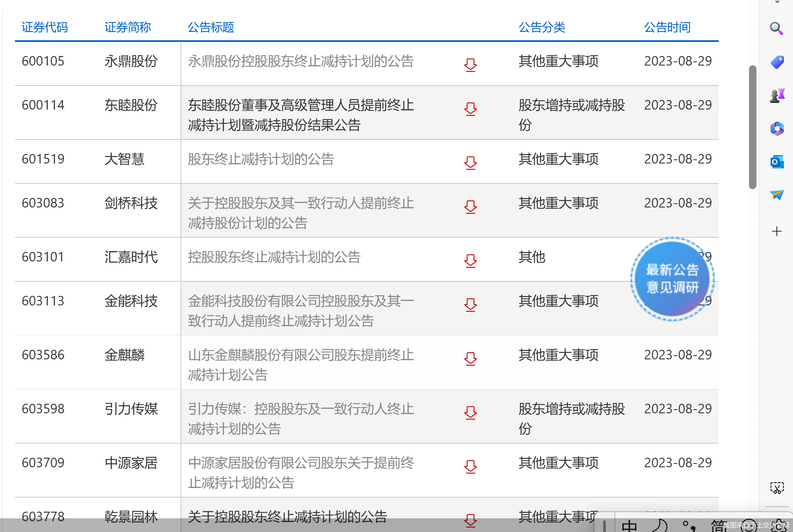Download the 金麒麟 announcement file
793x532 pixels.
[x=470, y=359]
